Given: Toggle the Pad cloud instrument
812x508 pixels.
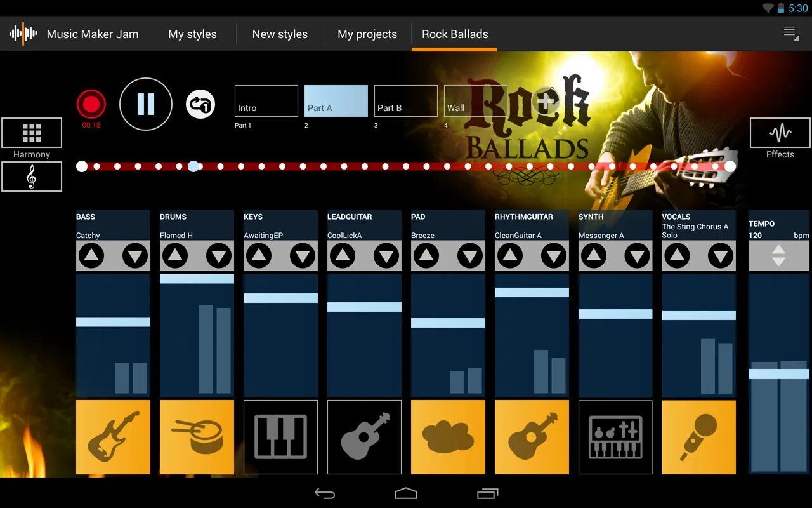Looking at the screenshot, I should [x=448, y=437].
